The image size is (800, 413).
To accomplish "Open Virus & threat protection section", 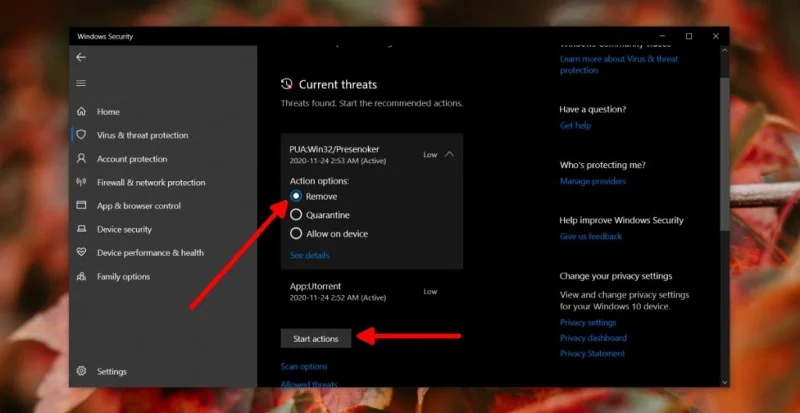I will point(142,135).
